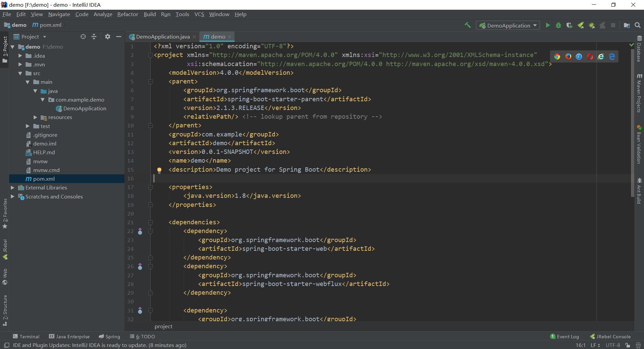Open the Refactor menu
Screen dimensions: 644x349
tap(127, 14)
